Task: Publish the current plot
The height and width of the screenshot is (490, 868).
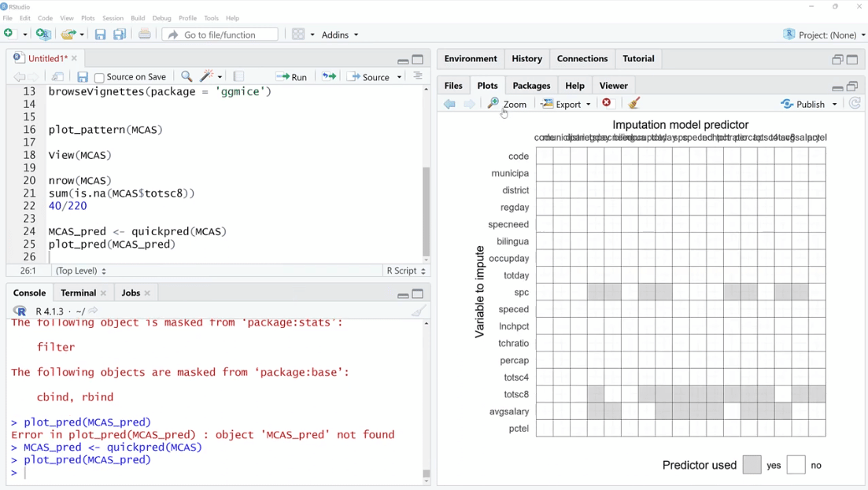Action: (803, 104)
